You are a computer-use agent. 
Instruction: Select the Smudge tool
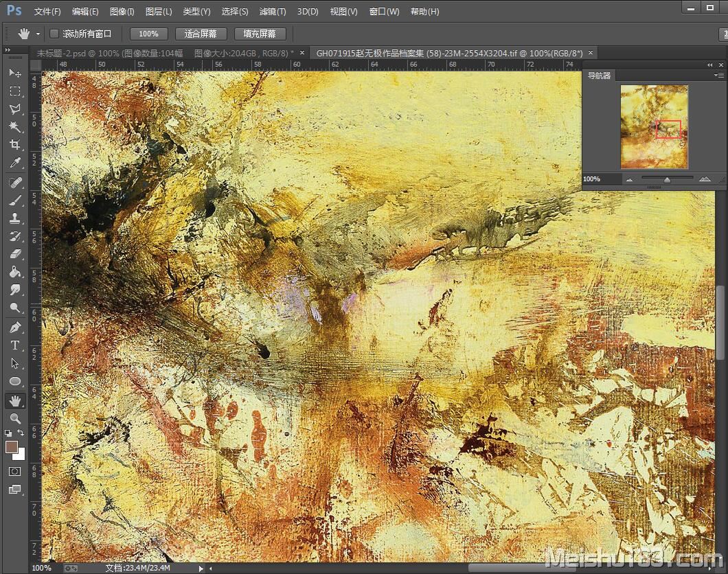pyautogui.click(x=15, y=290)
